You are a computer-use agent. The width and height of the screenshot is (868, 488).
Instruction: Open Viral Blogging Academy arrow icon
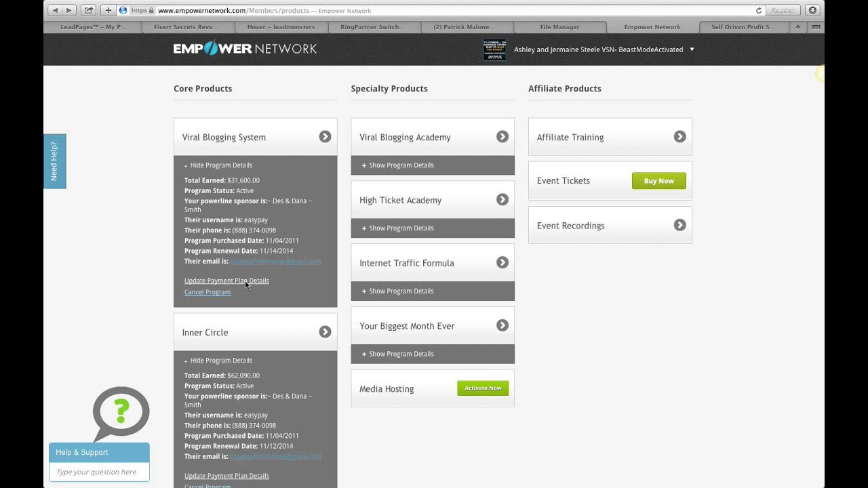(x=502, y=136)
